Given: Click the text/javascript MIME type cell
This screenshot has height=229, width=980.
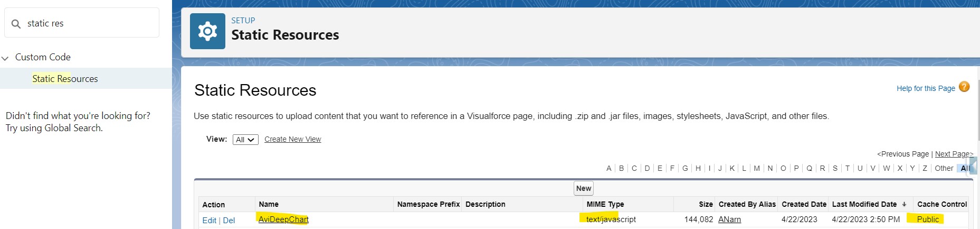Looking at the screenshot, I should [x=611, y=219].
